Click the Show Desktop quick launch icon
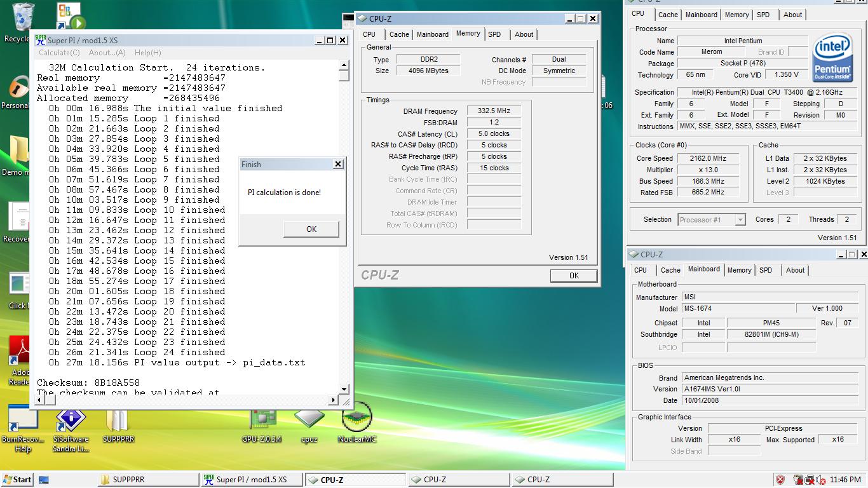This screenshot has height=488, width=868. tap(44, 480)
